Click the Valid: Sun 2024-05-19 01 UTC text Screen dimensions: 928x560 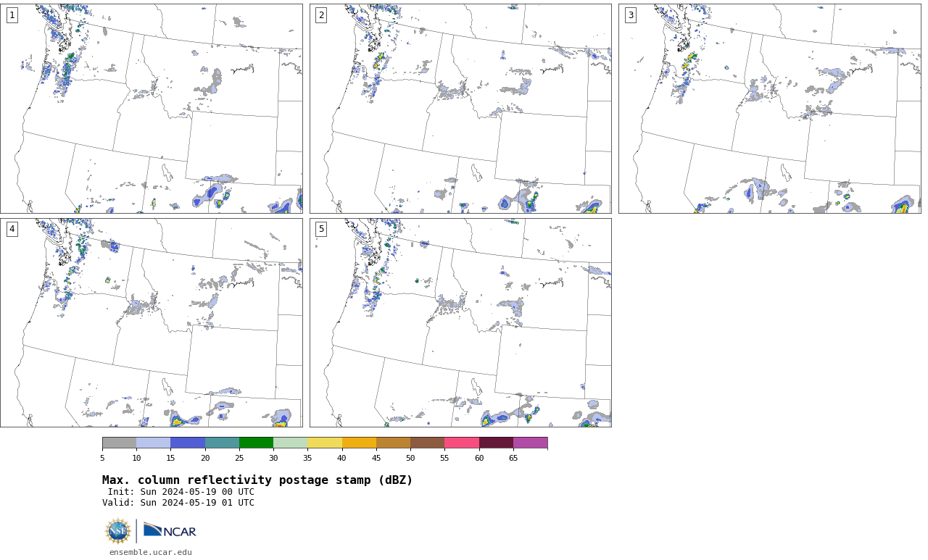(178, 503)
